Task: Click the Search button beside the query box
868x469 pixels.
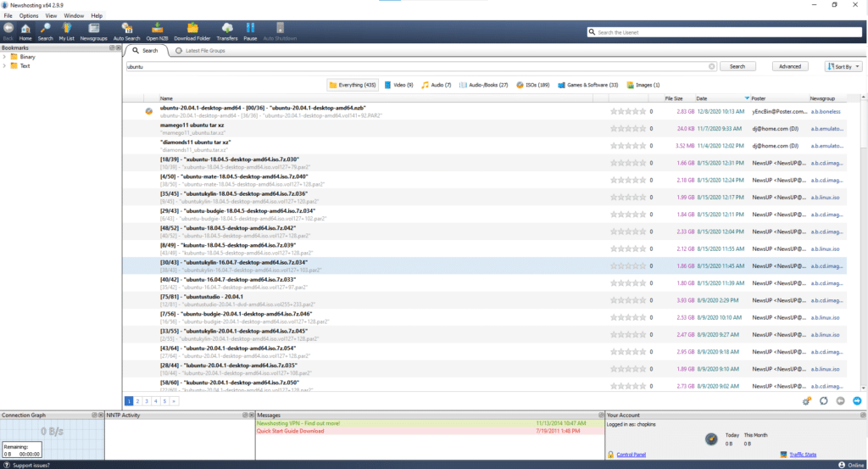Action: click(737, 66)
